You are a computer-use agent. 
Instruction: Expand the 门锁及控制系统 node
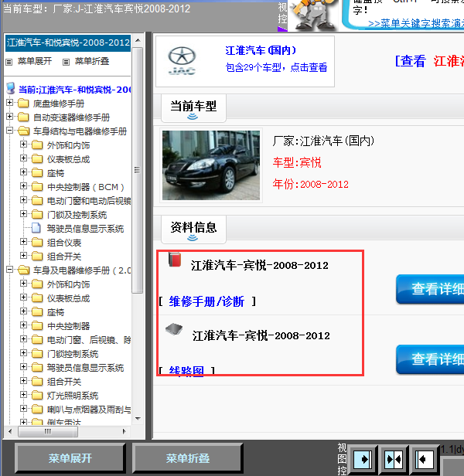23,214
